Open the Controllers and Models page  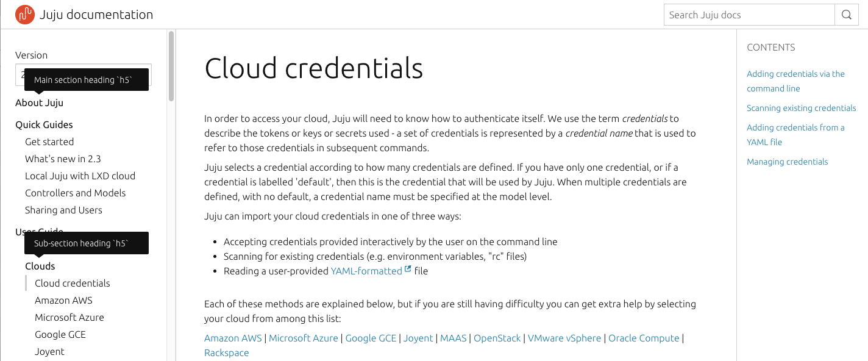[x=75, y=193]
